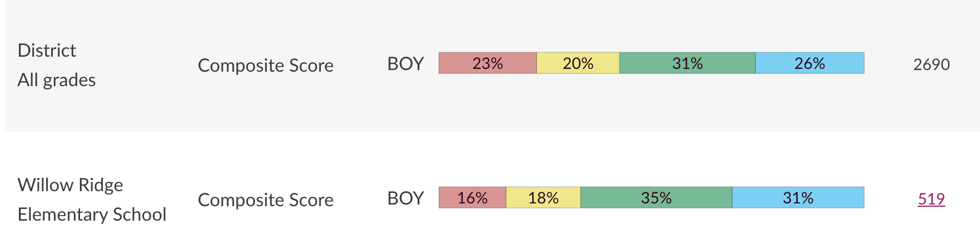The width and height of the screenshot is (980, 249).
Task: Click the green 31% District bar segment
Action: click(687, 63)
